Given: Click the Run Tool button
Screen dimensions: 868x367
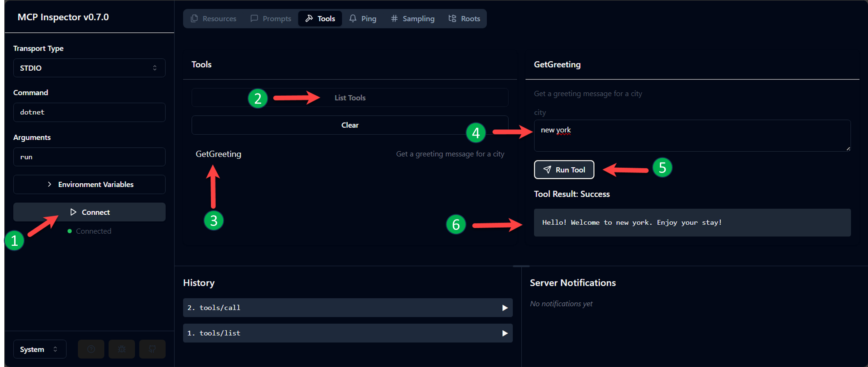Looking at the screenshot, I should tap(564, 170).
